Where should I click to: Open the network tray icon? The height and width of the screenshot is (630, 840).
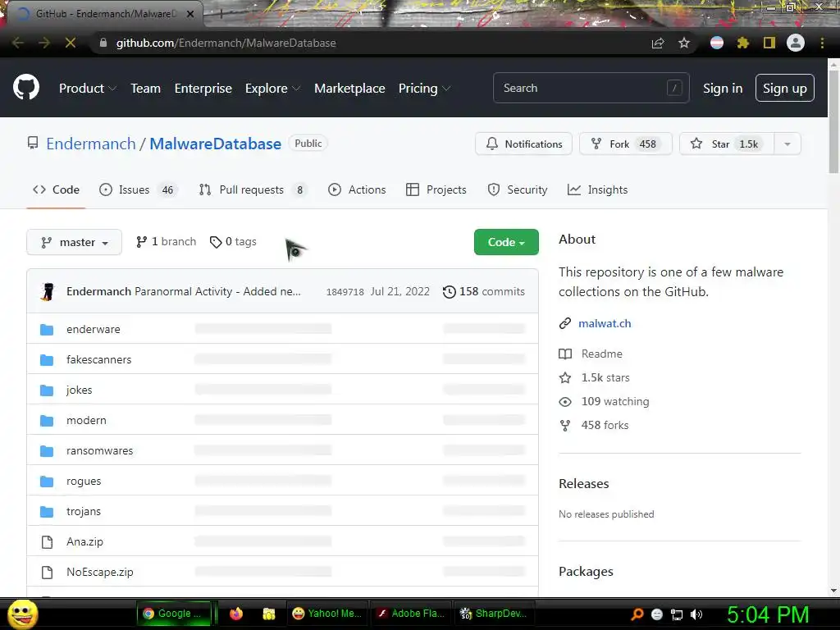click(677, 614)
